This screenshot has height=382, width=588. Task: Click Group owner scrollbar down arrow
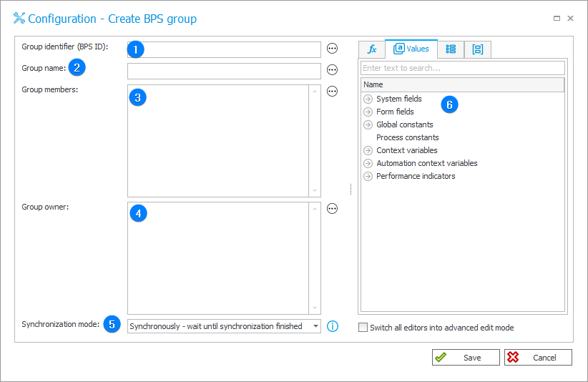(x=315, y=308)
